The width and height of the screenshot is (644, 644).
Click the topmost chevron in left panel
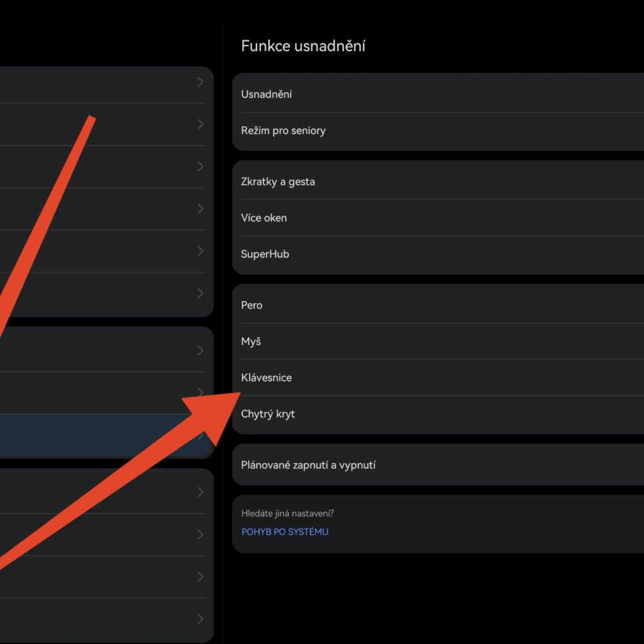click(x=200, y=82)
